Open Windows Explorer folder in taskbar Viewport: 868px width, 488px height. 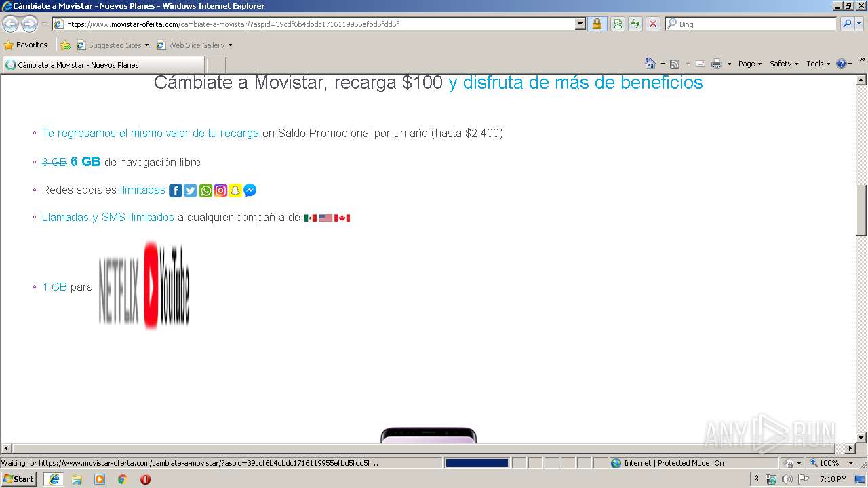tap(77, 479)
